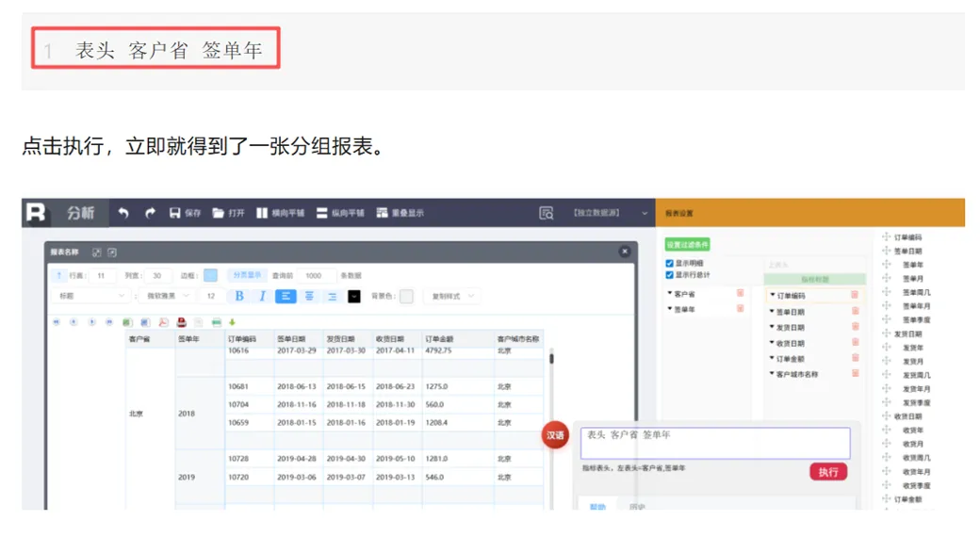Click the up-arrow icon before 行高
The image size is (980, 537).
pyautogui.click(x=58, y=276)
